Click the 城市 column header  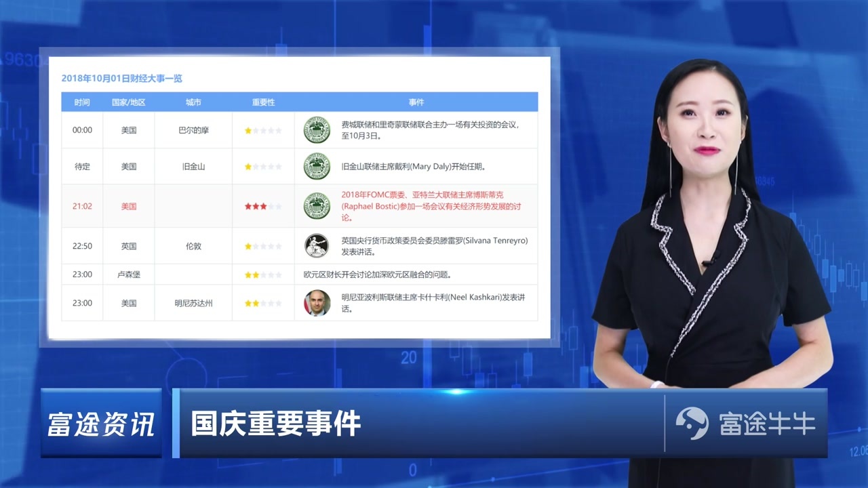(193, 102)
